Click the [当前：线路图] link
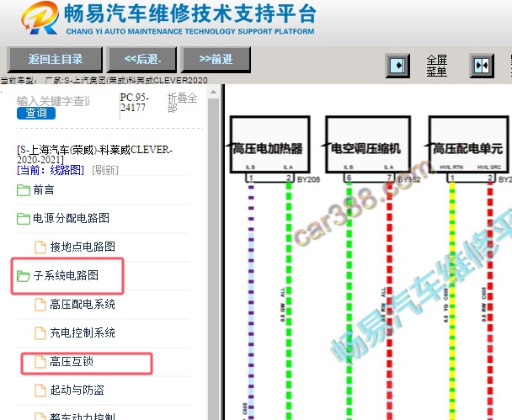Image resolution: width=512 pixels, height=420 pixels. tap(51, 170)
